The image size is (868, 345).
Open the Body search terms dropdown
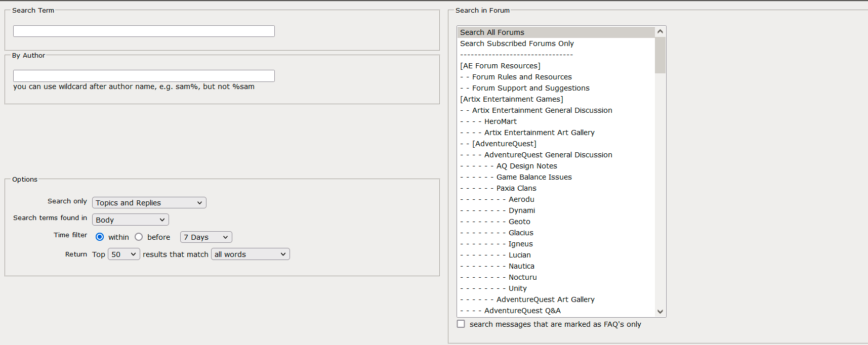coord(130,220)
